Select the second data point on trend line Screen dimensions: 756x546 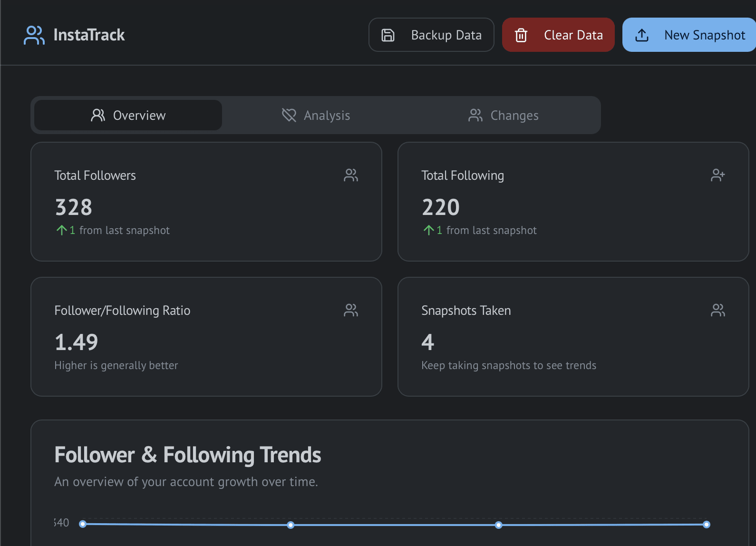(291, 525)
